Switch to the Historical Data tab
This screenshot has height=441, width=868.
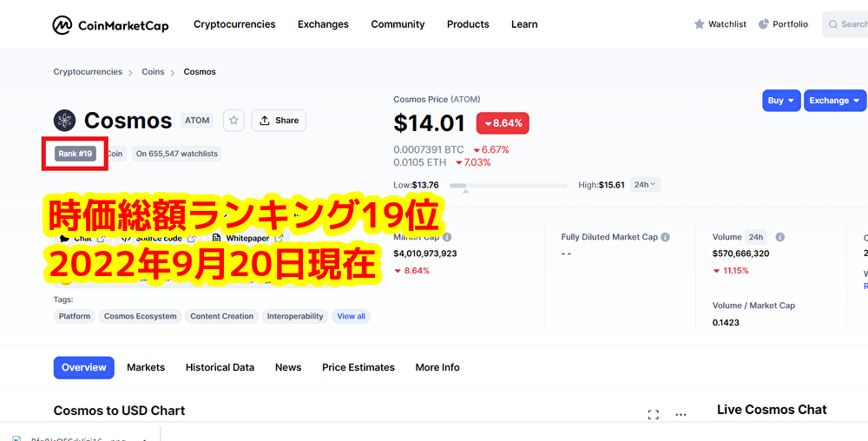pyautogui.click(x=220, y=367)
